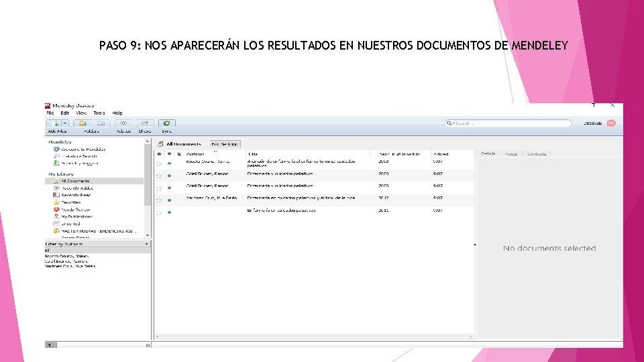Sort by read status column header
The width and height of the screenshot is (644, 362).
click(x=169, y=154)
